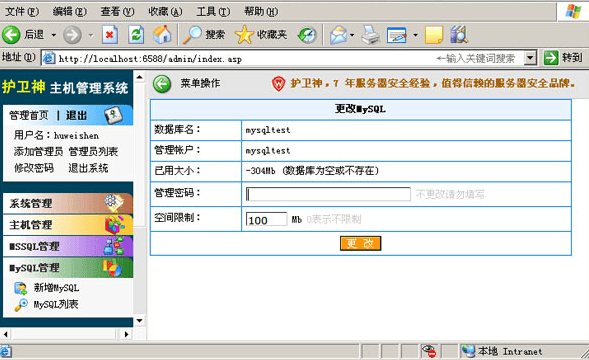Click 退出系统 link
The width and height of the screenshot is (589, 360).
[88, 168]
